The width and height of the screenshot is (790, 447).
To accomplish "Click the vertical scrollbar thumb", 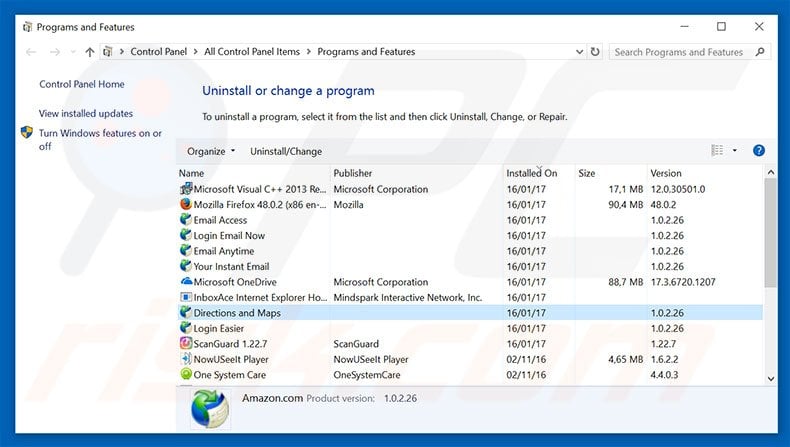I will click(770, 233).
